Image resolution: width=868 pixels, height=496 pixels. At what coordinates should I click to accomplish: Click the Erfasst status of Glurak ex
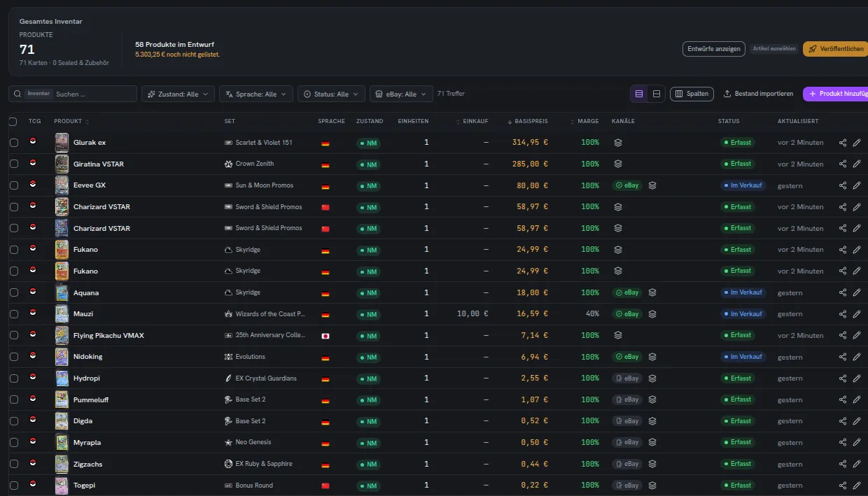738,143
